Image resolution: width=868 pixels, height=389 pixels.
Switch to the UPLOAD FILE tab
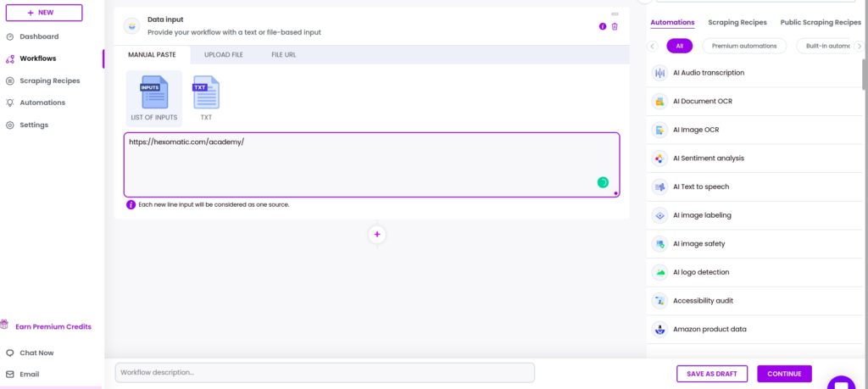pyautogui.click(x=224, y=55)
